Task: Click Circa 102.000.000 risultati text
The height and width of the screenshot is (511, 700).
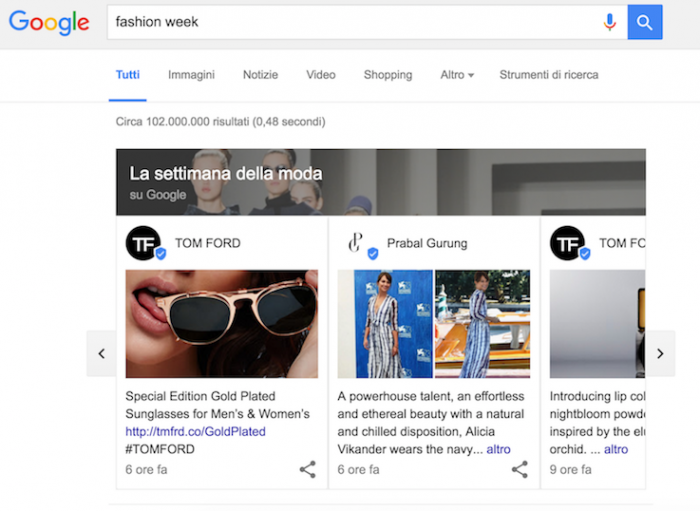Action: pyautogui.click(x=221, y=121)
